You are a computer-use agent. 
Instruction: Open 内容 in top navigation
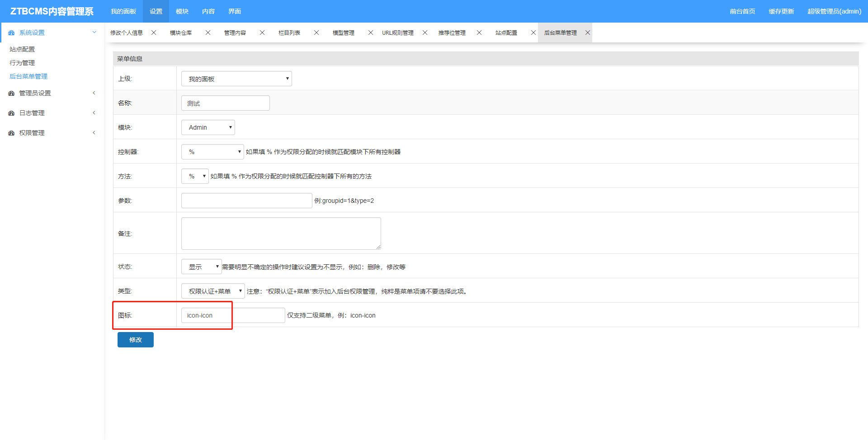coord(208,11)
